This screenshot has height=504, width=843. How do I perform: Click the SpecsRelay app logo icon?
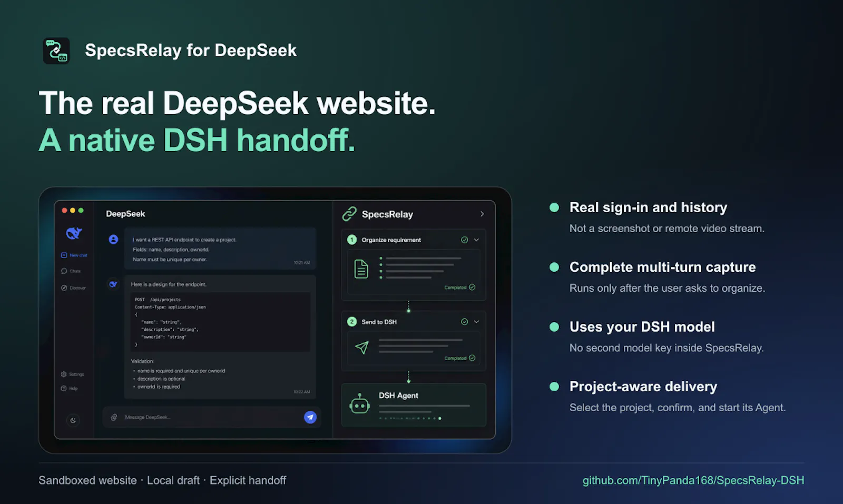pyautogui.click(x=56, y=51)
